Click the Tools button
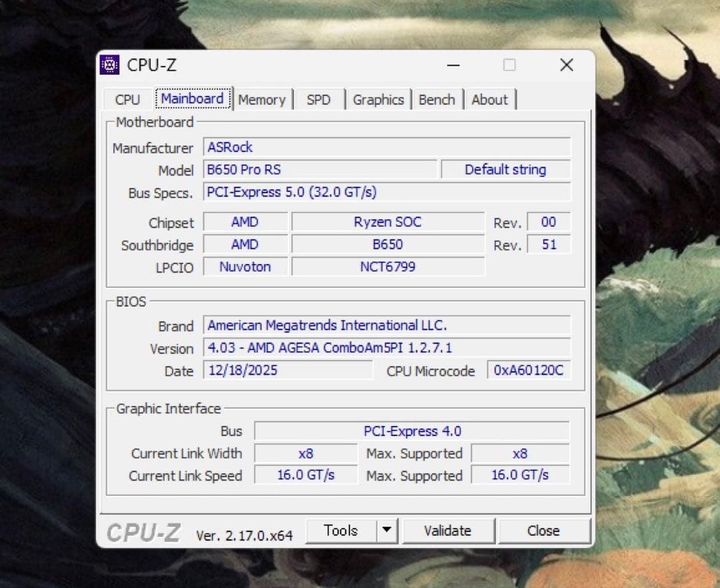This screenshot has width=720, height=588. pos(341,531)
